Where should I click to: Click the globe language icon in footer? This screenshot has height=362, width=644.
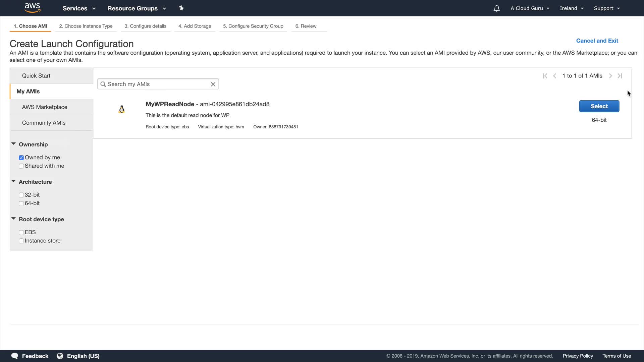[x=60, y=356]
